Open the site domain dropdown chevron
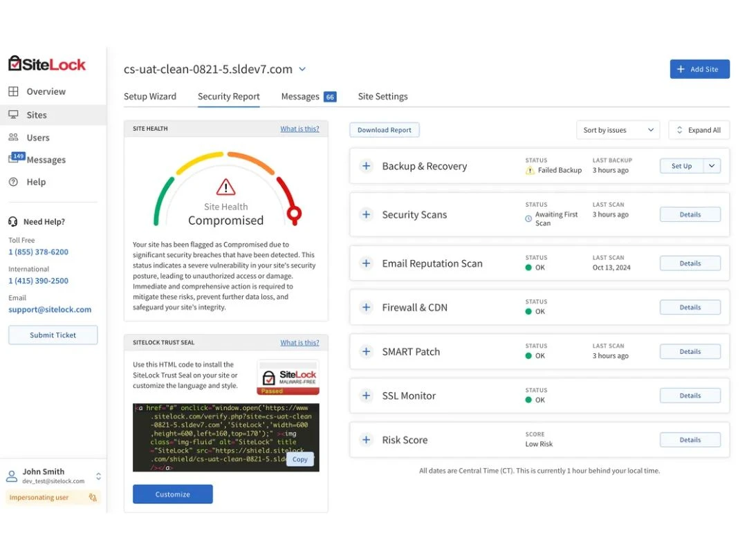747x560 pixels. 302,69
